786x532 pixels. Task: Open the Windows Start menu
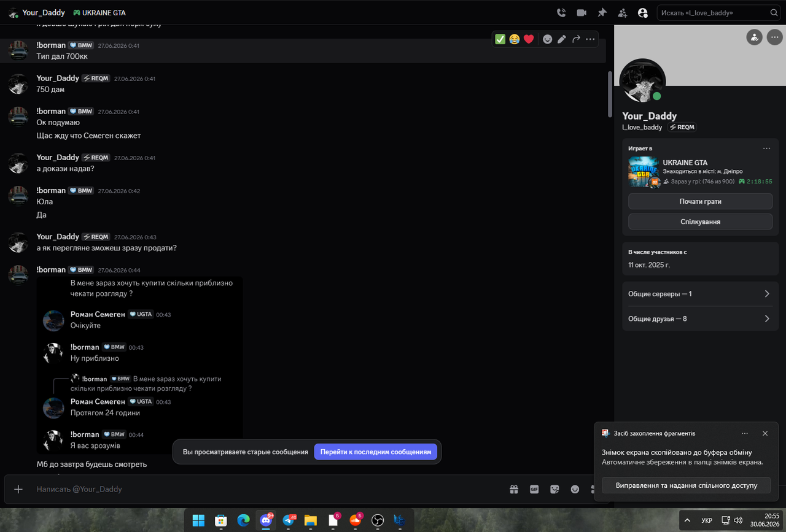click(x=198, y=520)
